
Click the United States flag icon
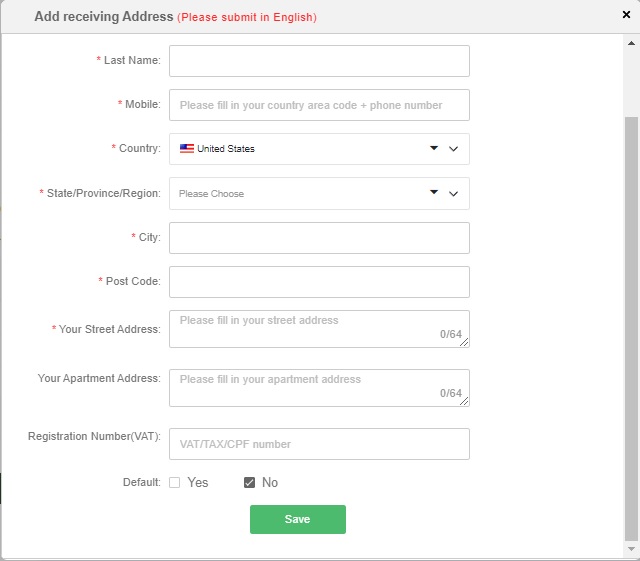[x=186, y=149]
